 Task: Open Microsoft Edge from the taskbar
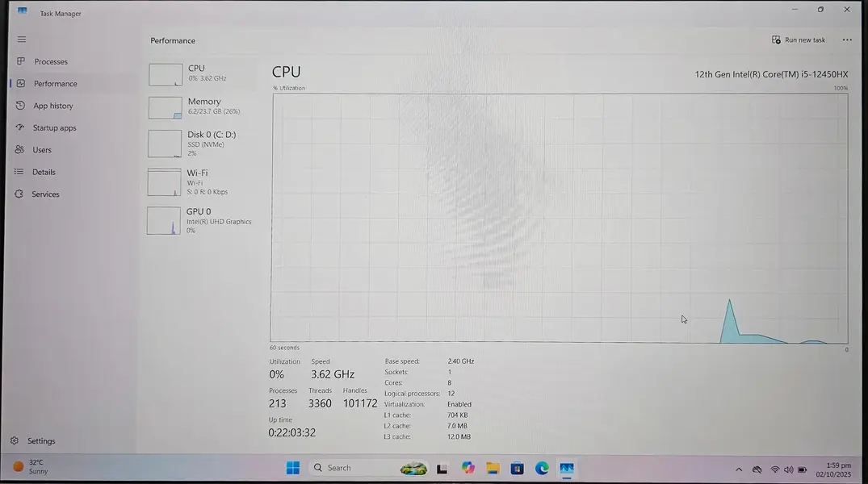pos(542,468)
